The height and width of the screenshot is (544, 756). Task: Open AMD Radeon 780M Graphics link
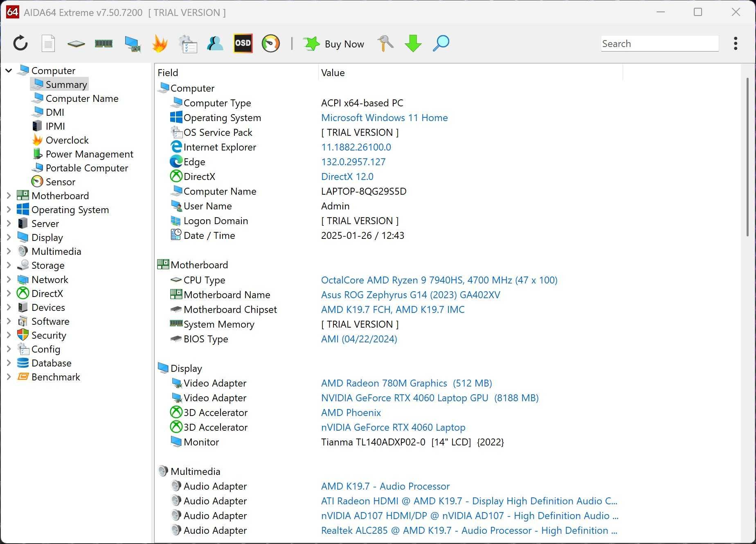click(406, 383)
